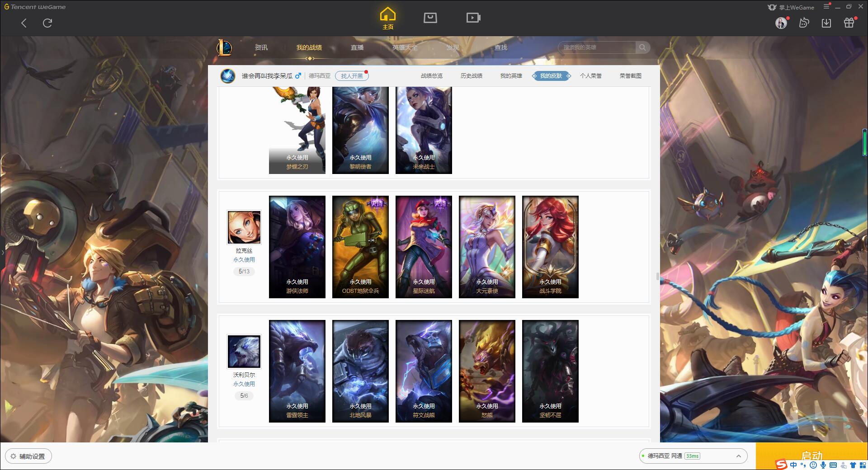This screenshot has width=868, height=470.
Task: Refresh the page with reload icon
Action: (47, 23)
